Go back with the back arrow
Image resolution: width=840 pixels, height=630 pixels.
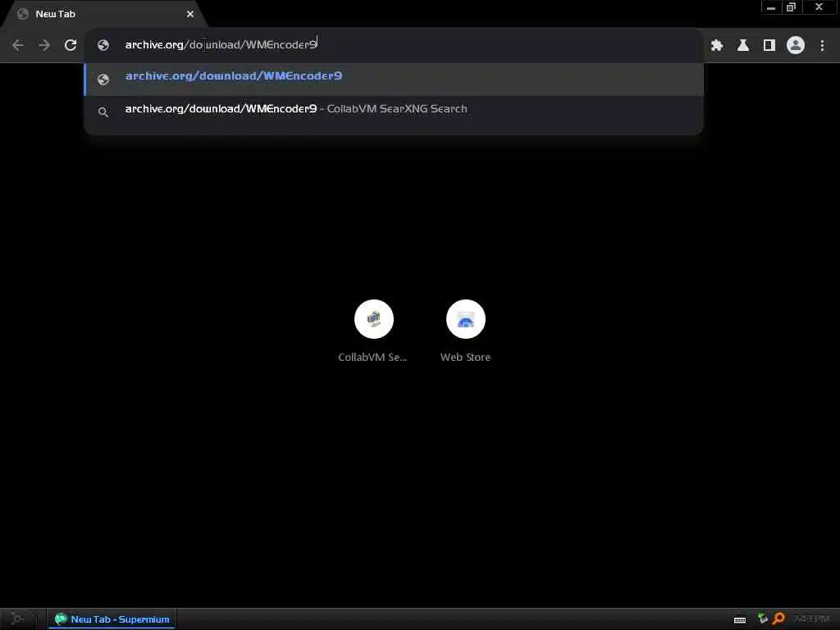[x=18, y=46]
